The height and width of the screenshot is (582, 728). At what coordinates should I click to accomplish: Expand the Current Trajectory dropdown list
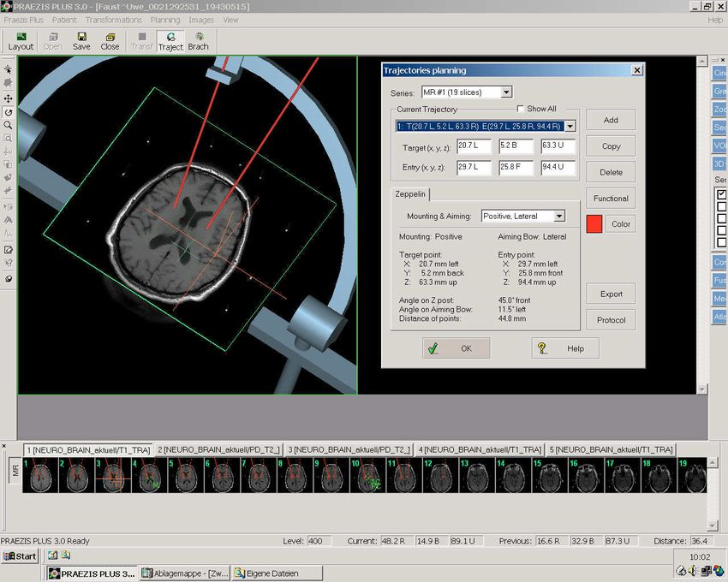[570, 126]
